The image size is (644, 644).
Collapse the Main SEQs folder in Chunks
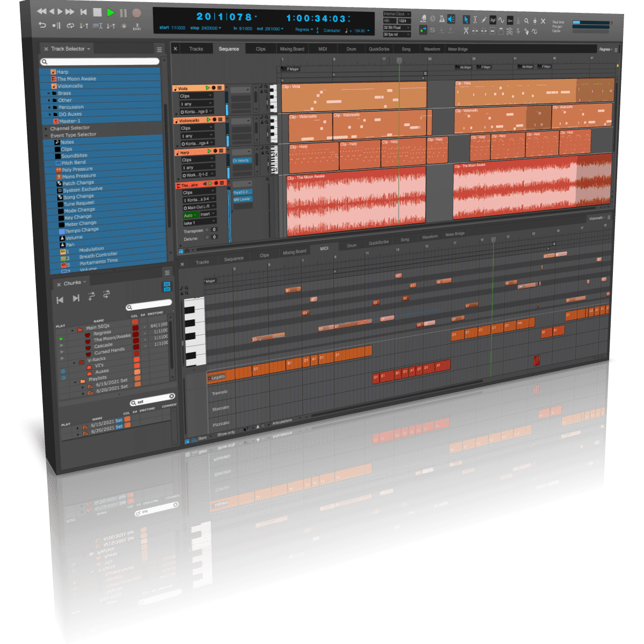73,330
